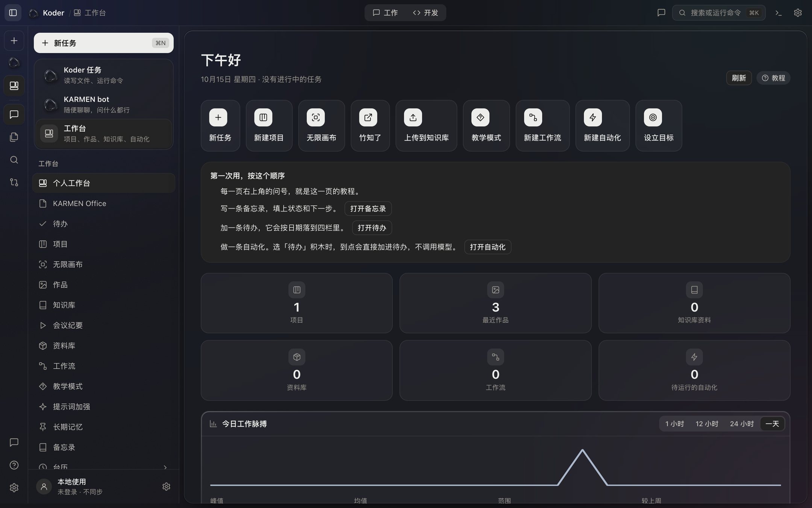Click the 打开备忘录 button
This screenshot has width=812, height=508.
click(368, 208)
